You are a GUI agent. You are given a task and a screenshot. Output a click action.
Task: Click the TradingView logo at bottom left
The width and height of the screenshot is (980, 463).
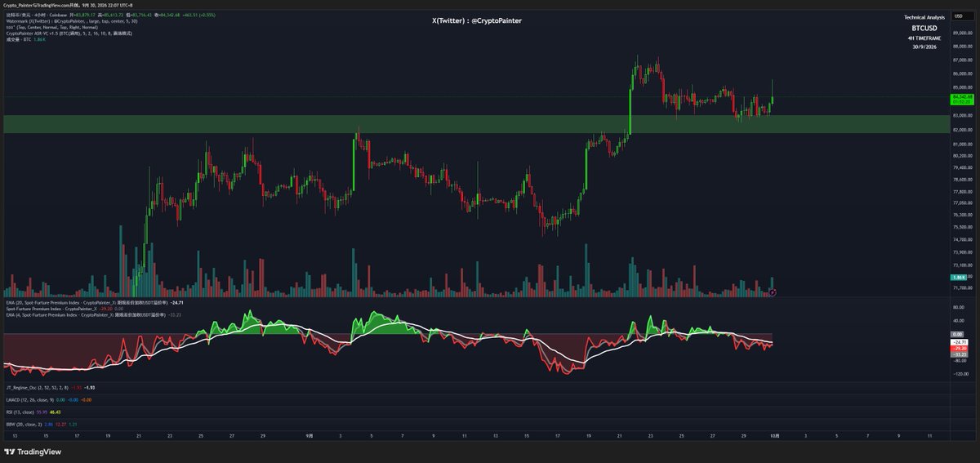pyautogui.click(x=31, y=452)
